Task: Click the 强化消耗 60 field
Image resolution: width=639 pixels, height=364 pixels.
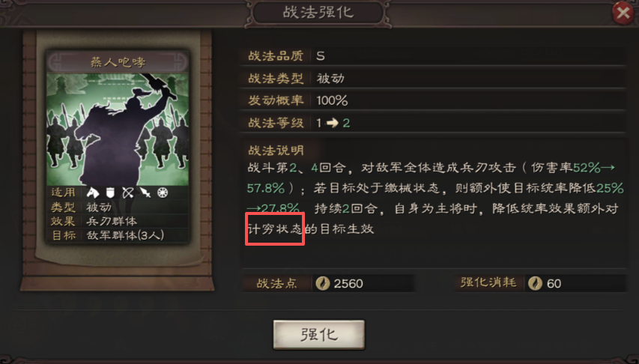Action: [540, 283]
